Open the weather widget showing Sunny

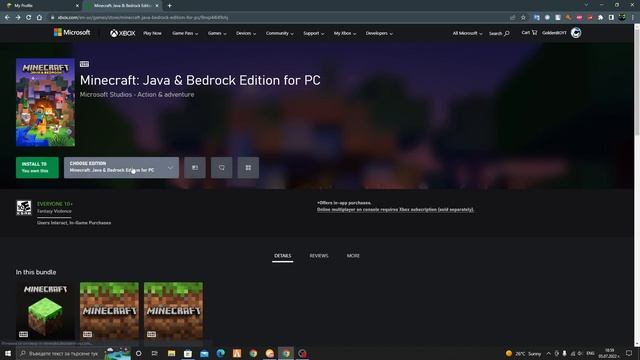pos(524,353)
